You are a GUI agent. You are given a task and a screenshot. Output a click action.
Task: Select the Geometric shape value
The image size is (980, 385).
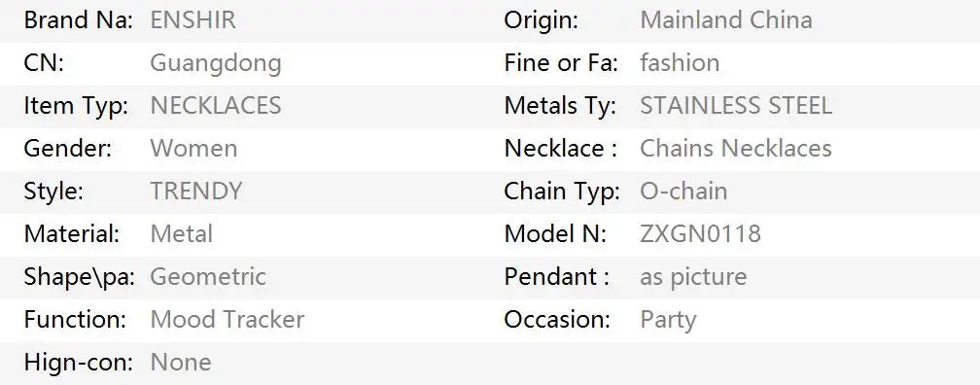pos(208,276)
